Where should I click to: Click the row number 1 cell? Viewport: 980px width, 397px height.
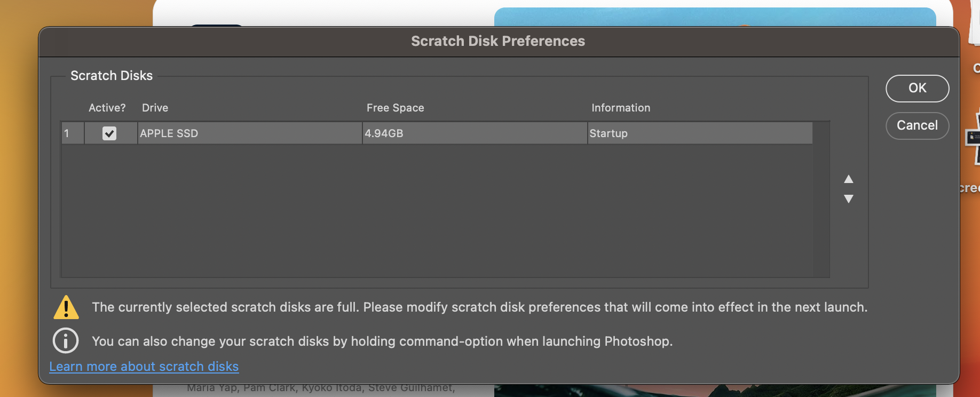72,133
